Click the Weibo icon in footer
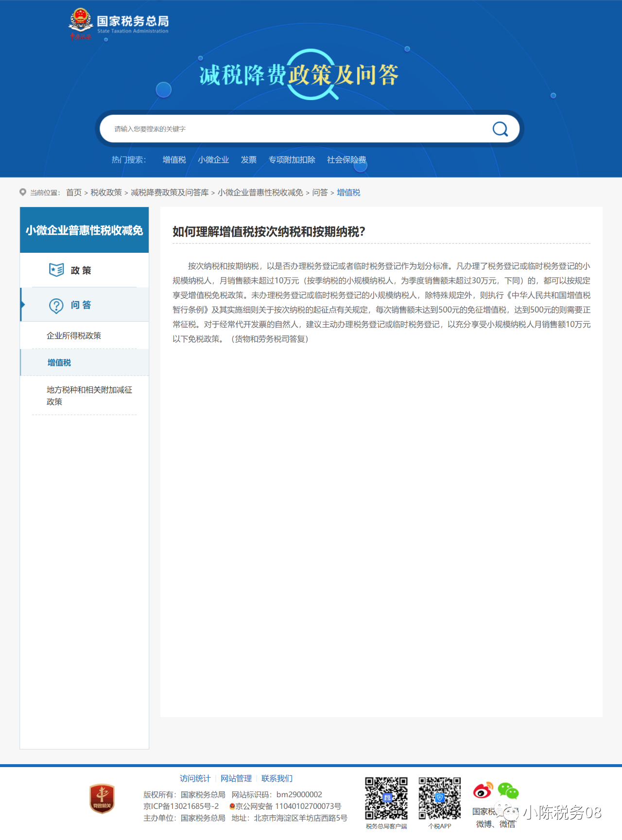622x840 pixels. [483, 791]
